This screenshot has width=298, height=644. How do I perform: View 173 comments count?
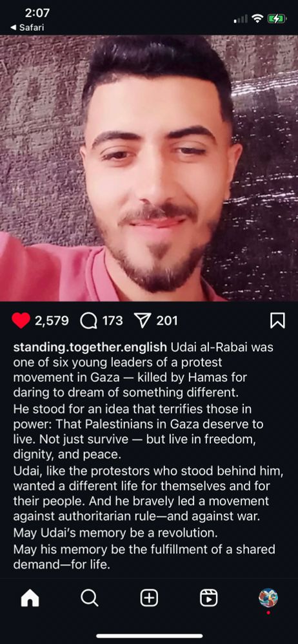coord(112,321)
